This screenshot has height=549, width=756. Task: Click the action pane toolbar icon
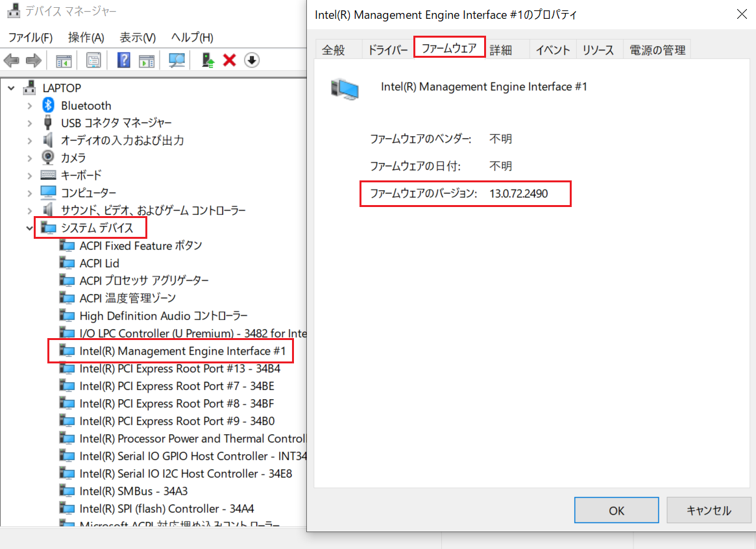tap(147, 61)
